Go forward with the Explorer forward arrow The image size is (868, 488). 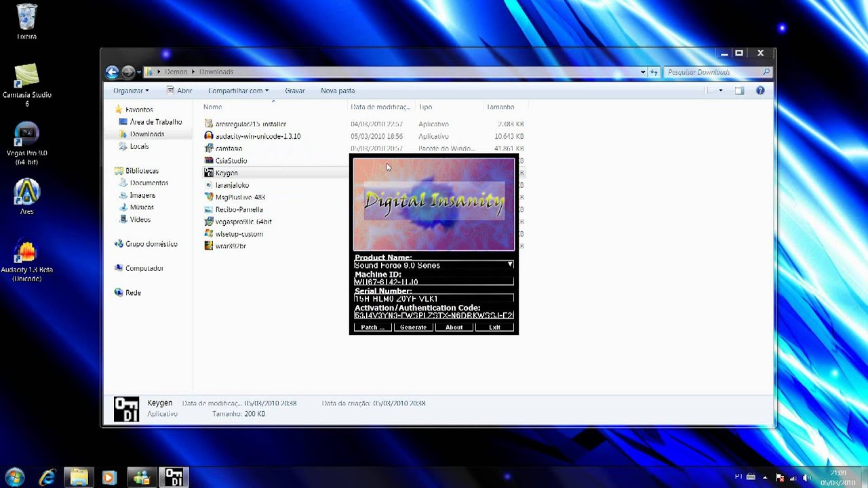coord(128,72)
